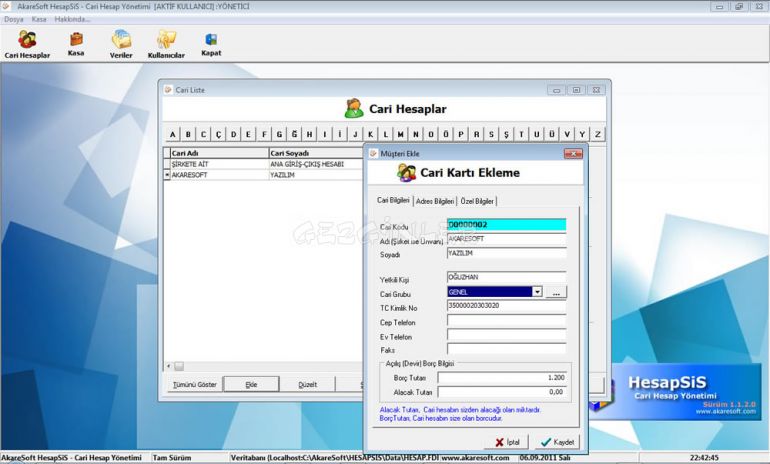
Task: Click the ellipsis button next to Cari Grubu
Action: 556,293
